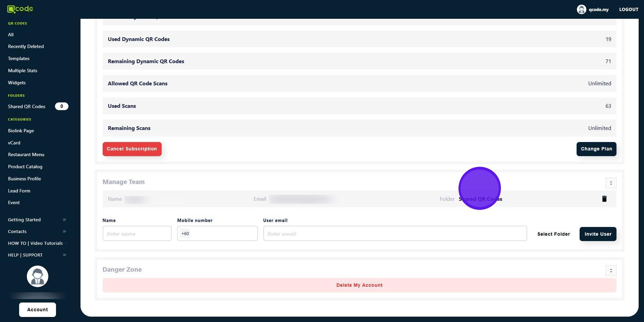Click the profile avatar in the sidebar
This screenshot has height=322, width=644.
coord(38,276)
